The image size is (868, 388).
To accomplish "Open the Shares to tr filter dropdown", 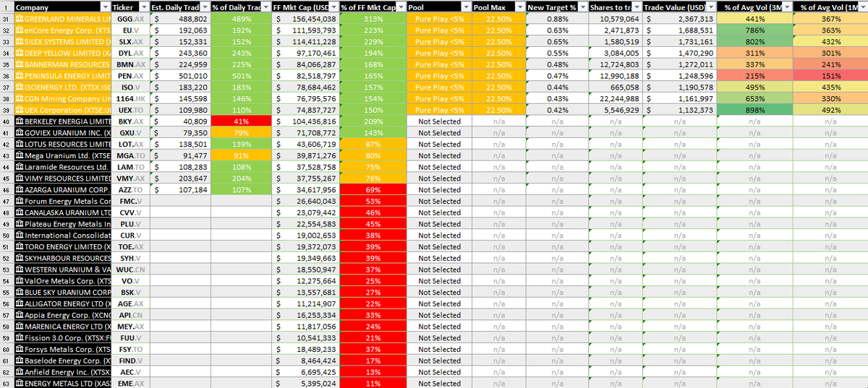I will (x=637, y=7).
